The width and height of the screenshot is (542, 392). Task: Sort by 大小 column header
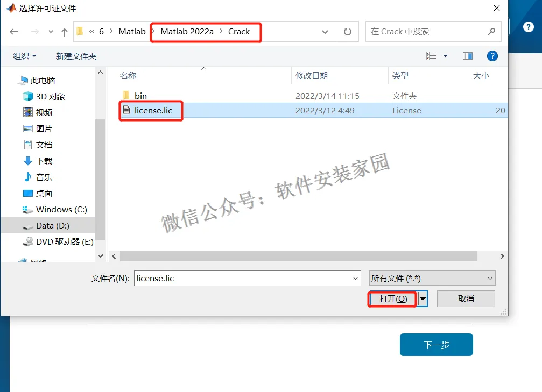pyautogui.click(x=481, y=76)
